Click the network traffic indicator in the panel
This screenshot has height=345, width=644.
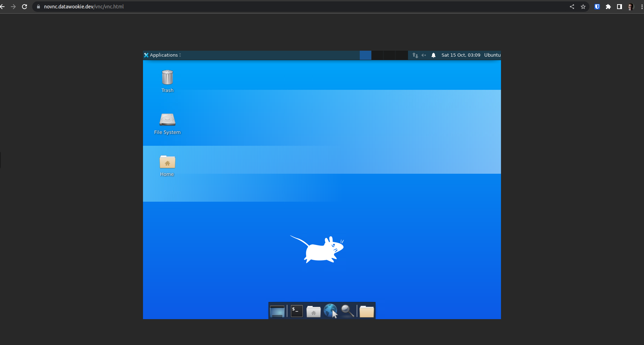pyautogui.click(x=415, y=55)
